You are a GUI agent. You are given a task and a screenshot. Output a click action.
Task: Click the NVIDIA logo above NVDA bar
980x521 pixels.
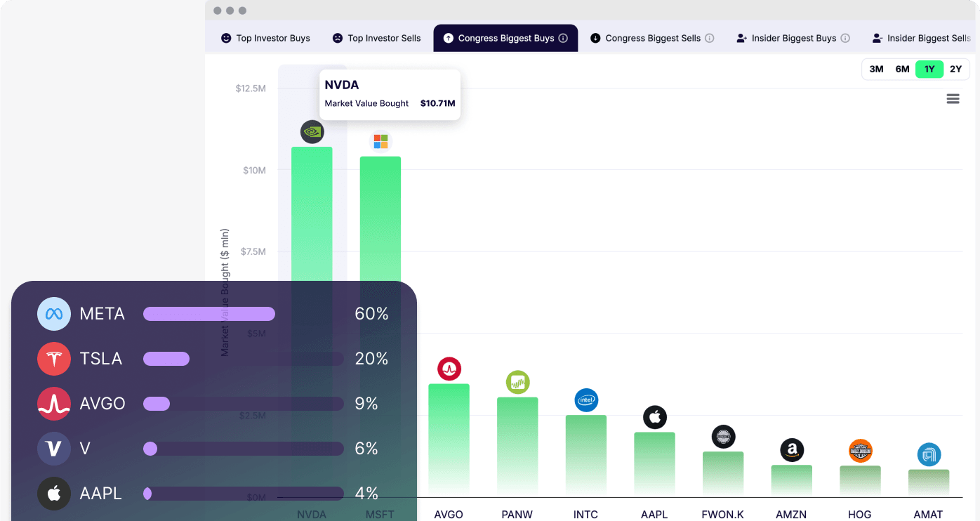coord(312,131)
